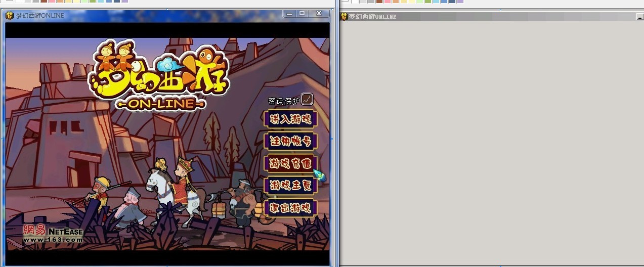Minimize the left 梦幻西游ONLINE window
This screenshot has height=267, width=644.
289,13
